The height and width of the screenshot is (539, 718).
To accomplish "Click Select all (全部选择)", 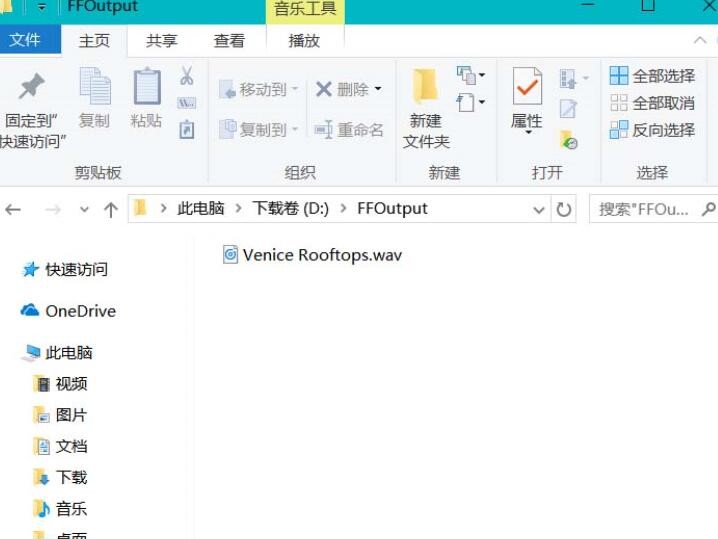I will pyautogui.click(x=652, y=76).
